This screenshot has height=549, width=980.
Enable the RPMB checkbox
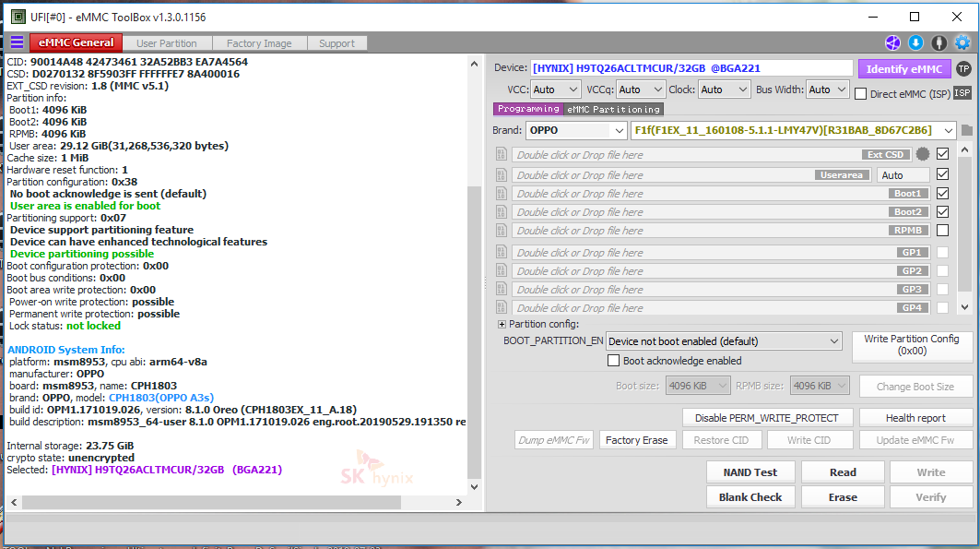coord(942,230)
